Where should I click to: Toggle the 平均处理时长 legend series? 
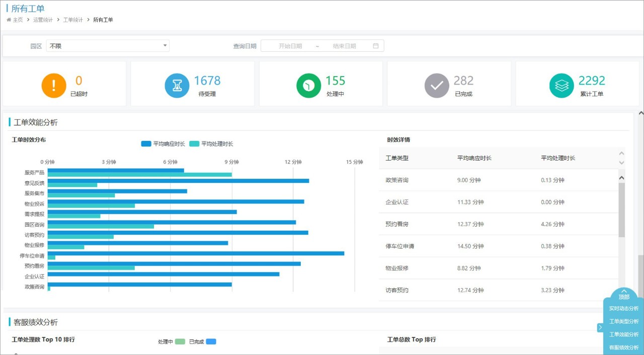pyautogui.click(x=211, y=144)
